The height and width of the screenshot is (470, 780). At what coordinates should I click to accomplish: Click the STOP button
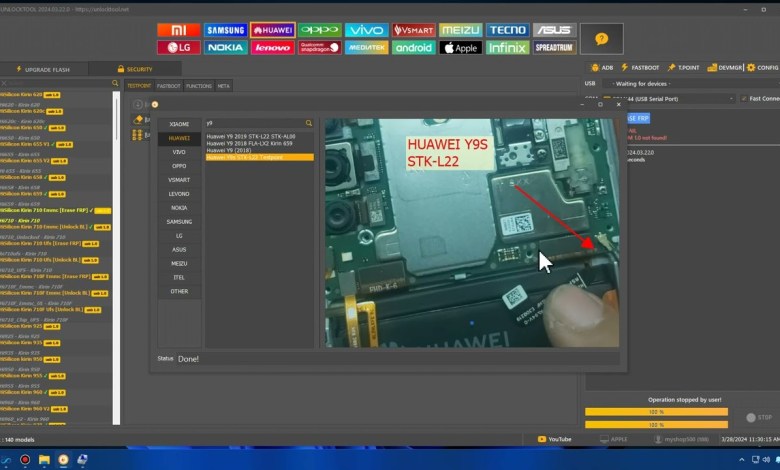point(759,418)
